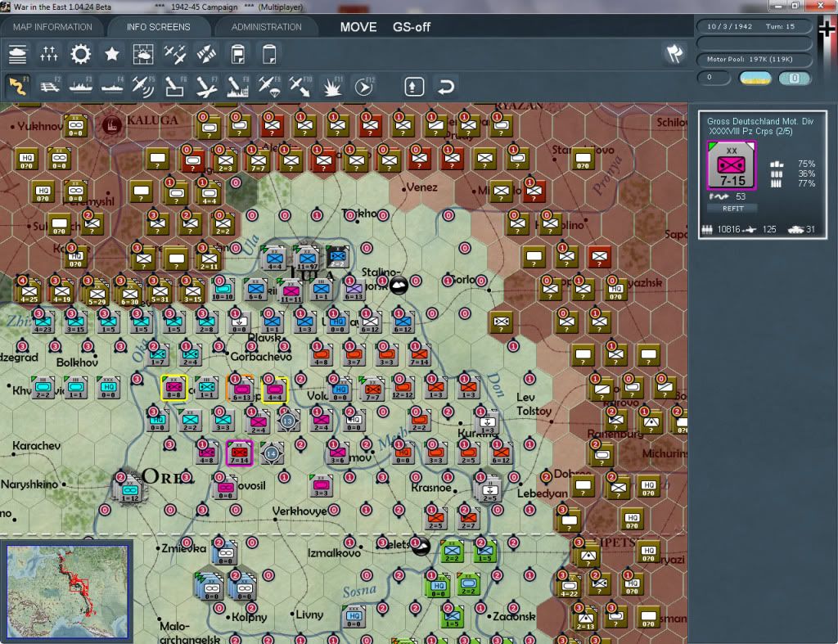Open the victory screen star icon
The height and width of the screenshot is (644, 838).
coord(111,54)
